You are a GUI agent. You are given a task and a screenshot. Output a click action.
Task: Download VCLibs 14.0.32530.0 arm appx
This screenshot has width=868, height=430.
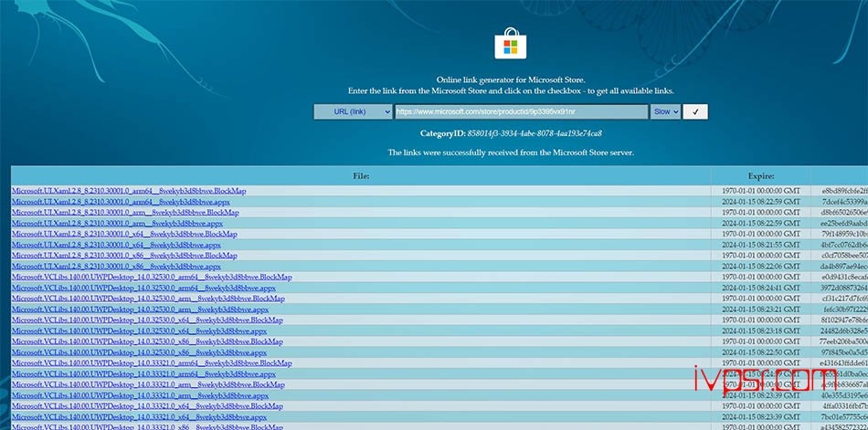[140, 309]
